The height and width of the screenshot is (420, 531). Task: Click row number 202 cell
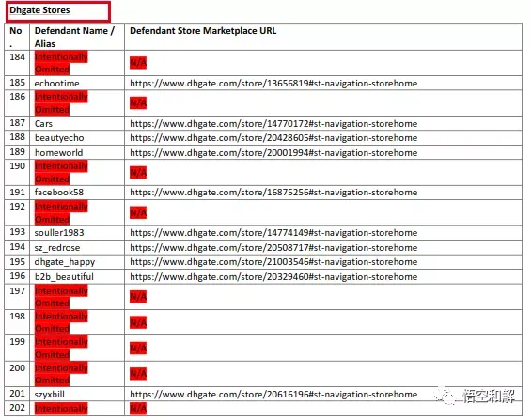pyautogui.click(x=17, y=407)
